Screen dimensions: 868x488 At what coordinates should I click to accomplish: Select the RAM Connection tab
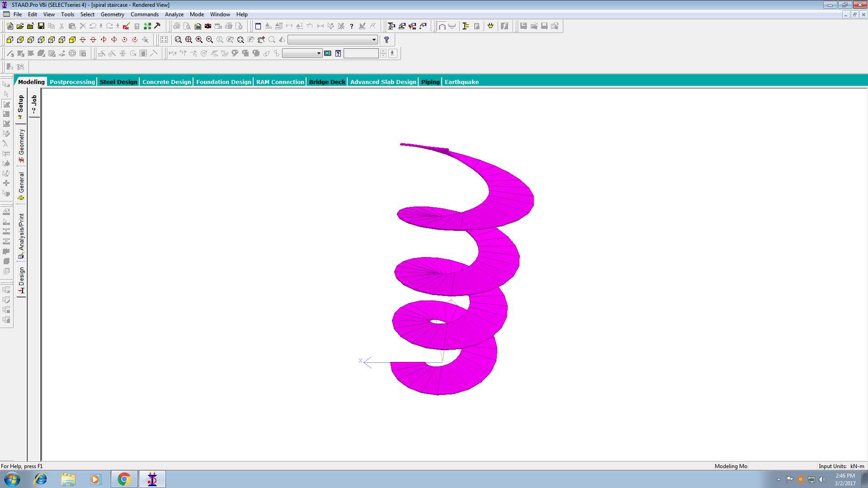click(280, 82)
